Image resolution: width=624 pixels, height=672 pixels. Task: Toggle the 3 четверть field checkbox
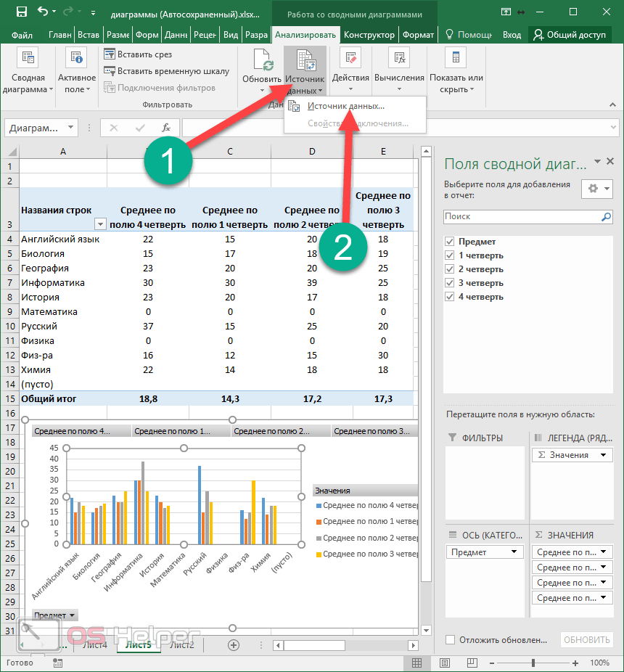[x=450, y=283]
